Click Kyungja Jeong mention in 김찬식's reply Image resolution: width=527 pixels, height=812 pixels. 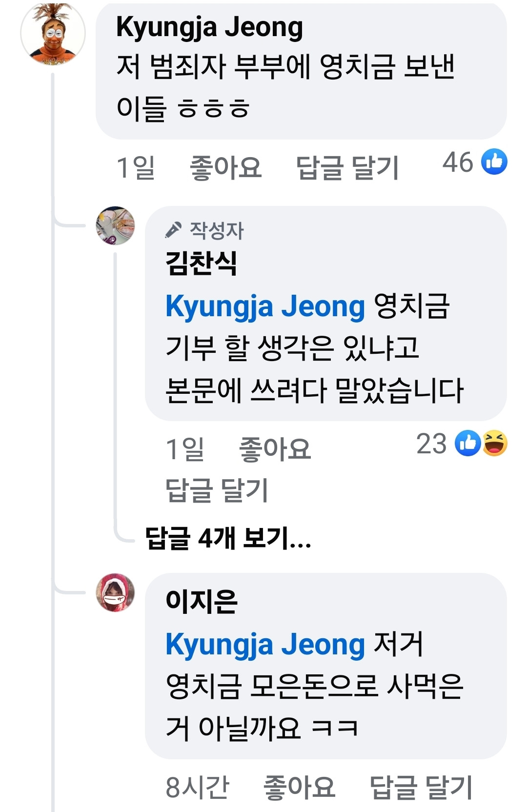[265, 306]
